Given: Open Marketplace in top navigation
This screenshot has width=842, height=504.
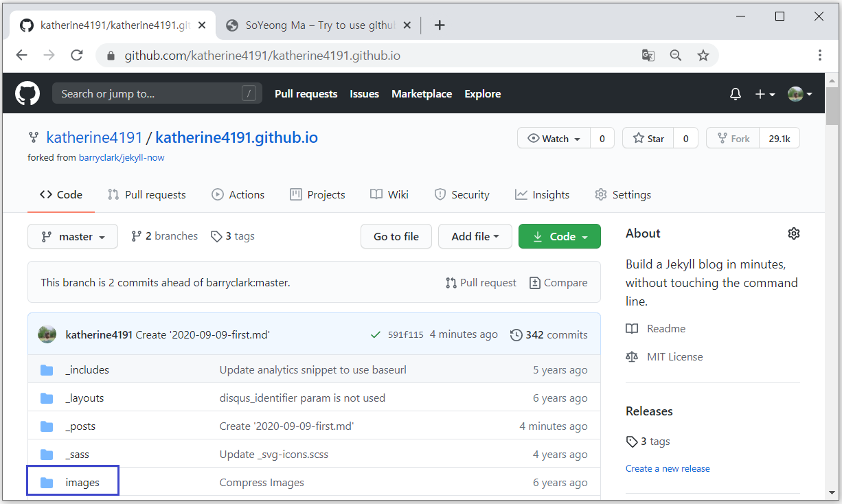Looking at the screenshot, I should click(x=422, y=94).
